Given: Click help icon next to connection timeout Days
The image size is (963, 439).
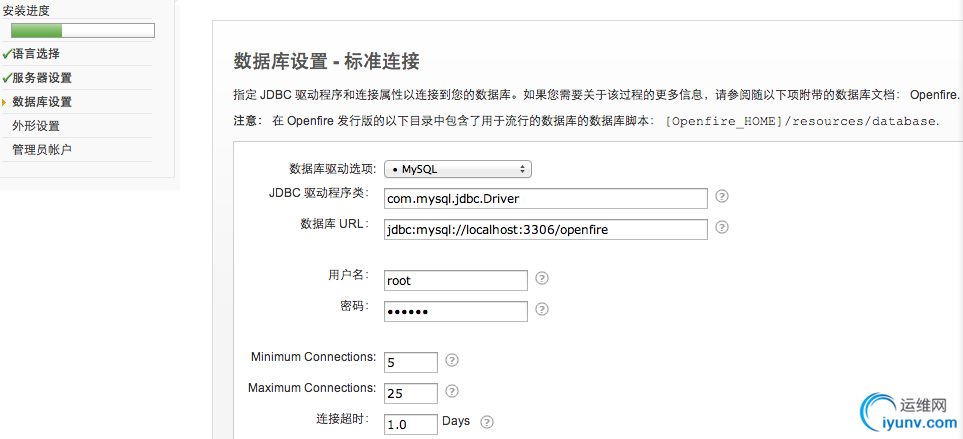Looking at the screenshot, I should tap(487, 422).
